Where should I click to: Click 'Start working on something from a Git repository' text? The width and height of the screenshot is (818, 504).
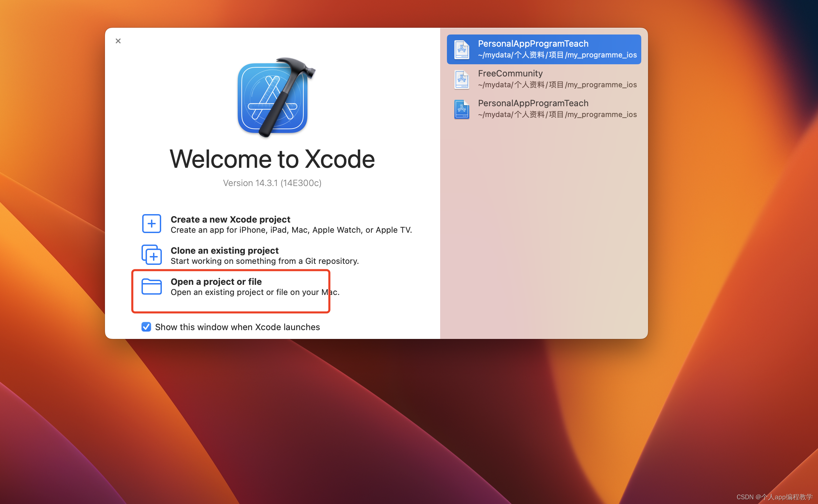[x=265, y=261]
